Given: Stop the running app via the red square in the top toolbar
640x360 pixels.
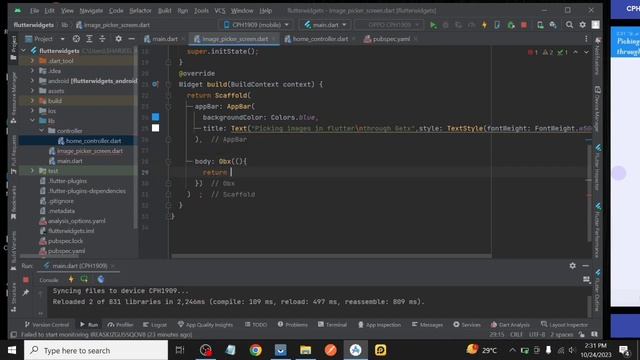Looking at the screenshot, I should (x=524, y=25).
